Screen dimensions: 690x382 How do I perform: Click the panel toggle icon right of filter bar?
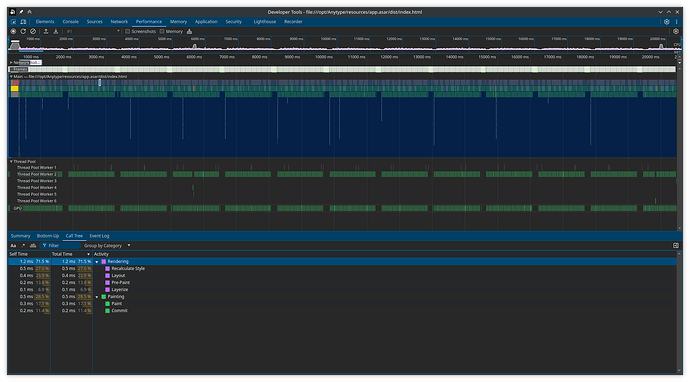(676, 246)
